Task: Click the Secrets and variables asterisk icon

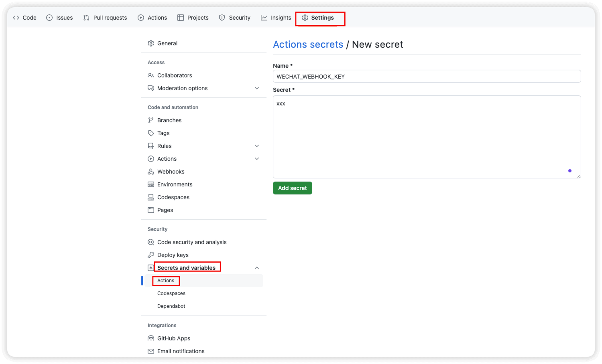Action: click(x=151, y=268)
